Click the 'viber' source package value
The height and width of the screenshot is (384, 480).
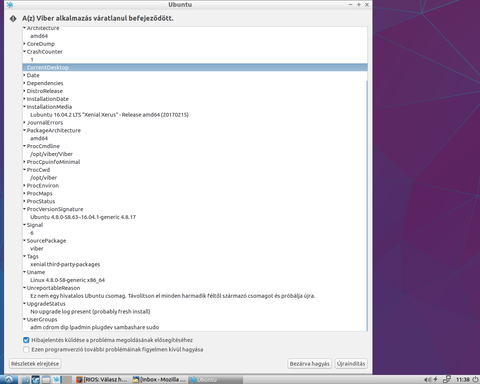(37, 249)
